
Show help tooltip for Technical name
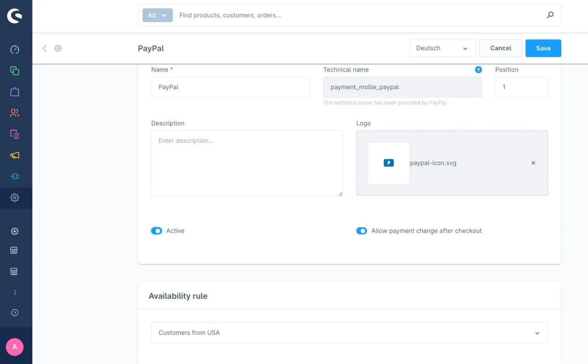478,70
